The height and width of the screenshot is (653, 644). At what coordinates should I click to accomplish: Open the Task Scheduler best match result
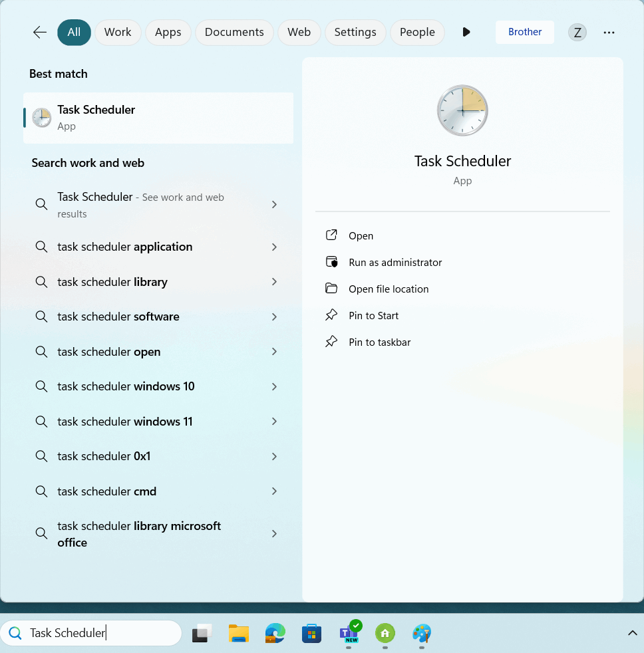[x=158, y=118]
